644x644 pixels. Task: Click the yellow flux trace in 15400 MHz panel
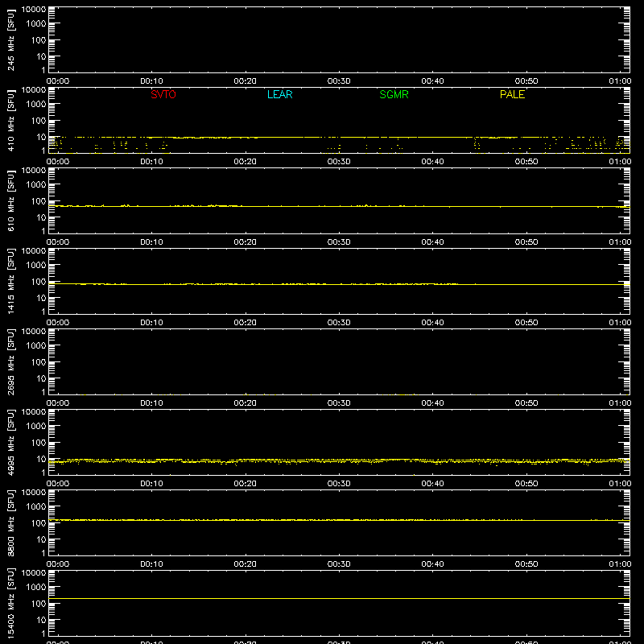pos(339,598)
